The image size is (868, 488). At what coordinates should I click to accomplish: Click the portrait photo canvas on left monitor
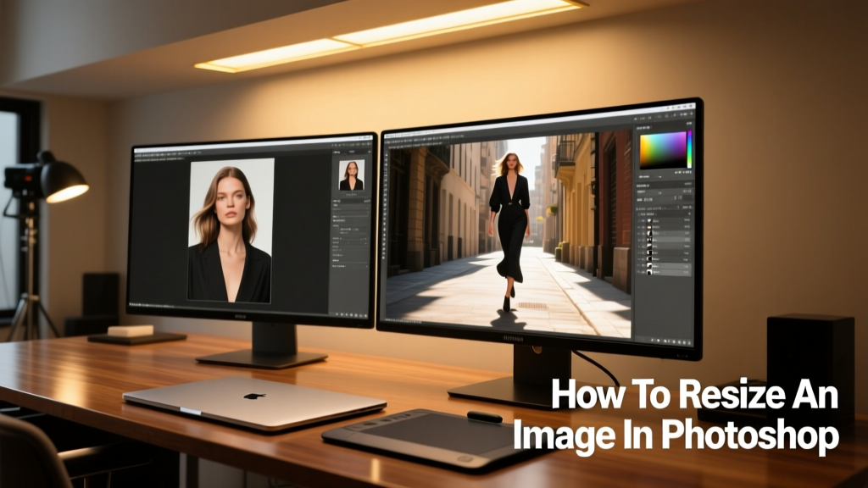tap(231, 230)
